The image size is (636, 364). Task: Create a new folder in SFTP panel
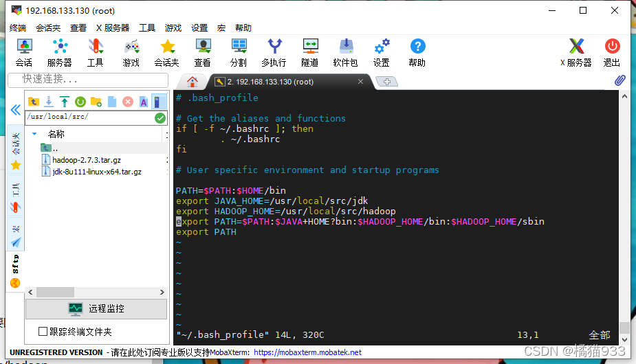pyautogui.click(x=96, y=102)
